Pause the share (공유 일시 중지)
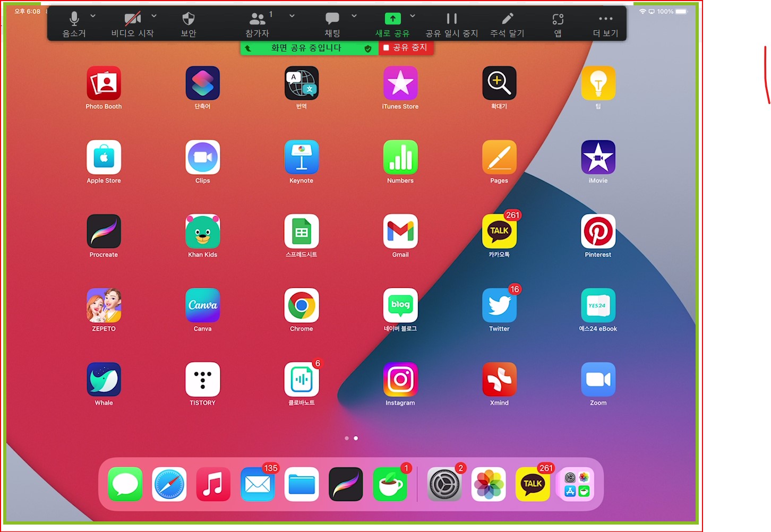Screen dimensions: 771x532 pos(452,24)
